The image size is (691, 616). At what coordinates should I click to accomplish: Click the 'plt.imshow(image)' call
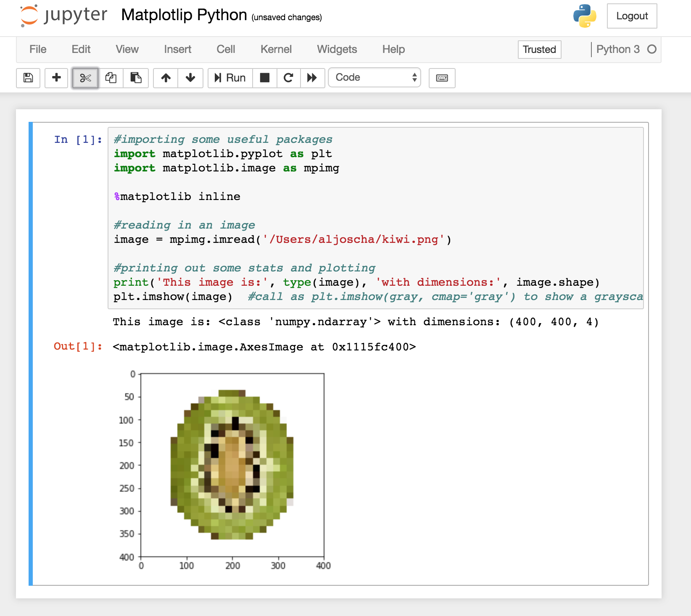pyautogui.click(x=173, y=297)
